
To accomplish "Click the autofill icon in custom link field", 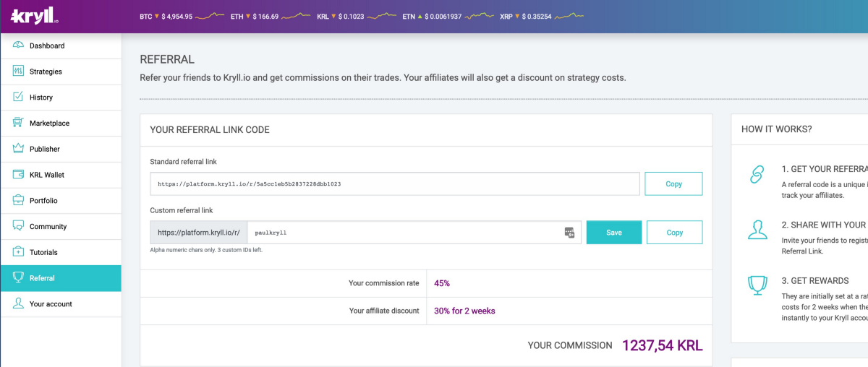I will [569, 233].
